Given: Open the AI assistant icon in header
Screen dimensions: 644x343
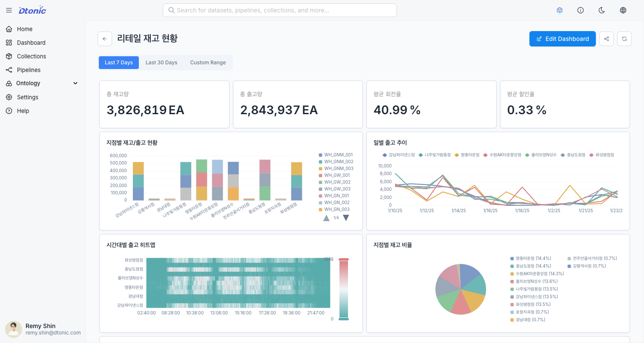Looking at the screenshot, I should click(x=560, y=10).
